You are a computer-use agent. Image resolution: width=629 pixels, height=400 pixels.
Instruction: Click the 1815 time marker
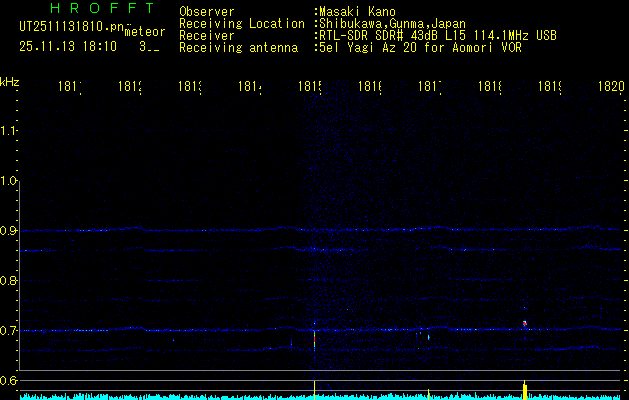pos(309,87)
